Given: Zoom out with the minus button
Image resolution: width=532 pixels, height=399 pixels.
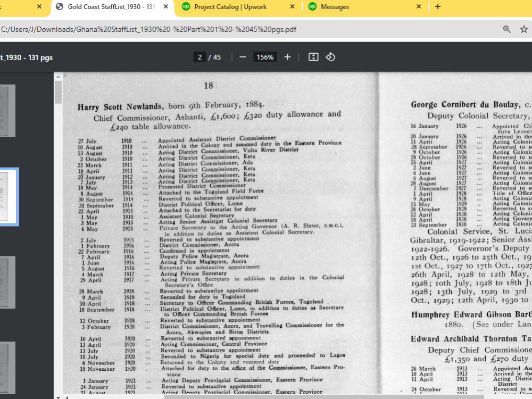Looking at the screenshot, I should [243, 57].
